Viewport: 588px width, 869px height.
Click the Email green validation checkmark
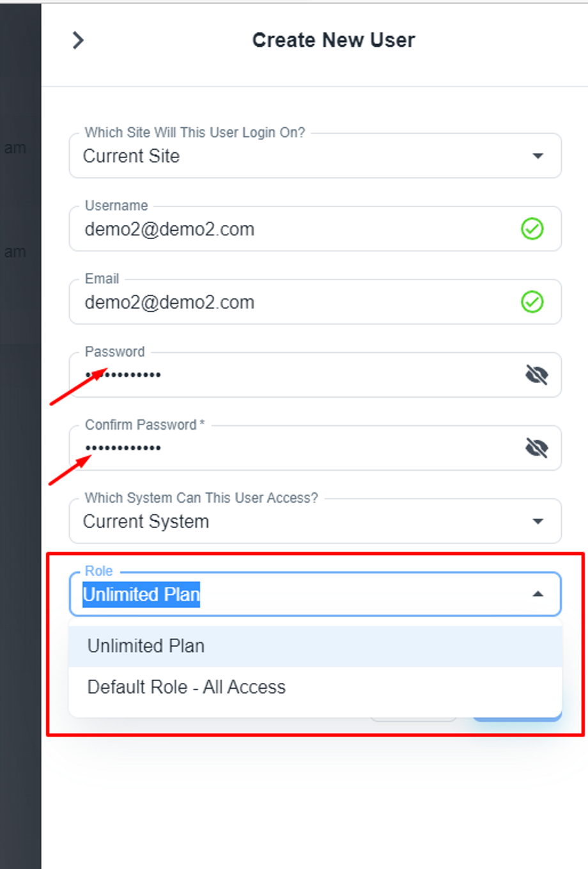point(532,302)
